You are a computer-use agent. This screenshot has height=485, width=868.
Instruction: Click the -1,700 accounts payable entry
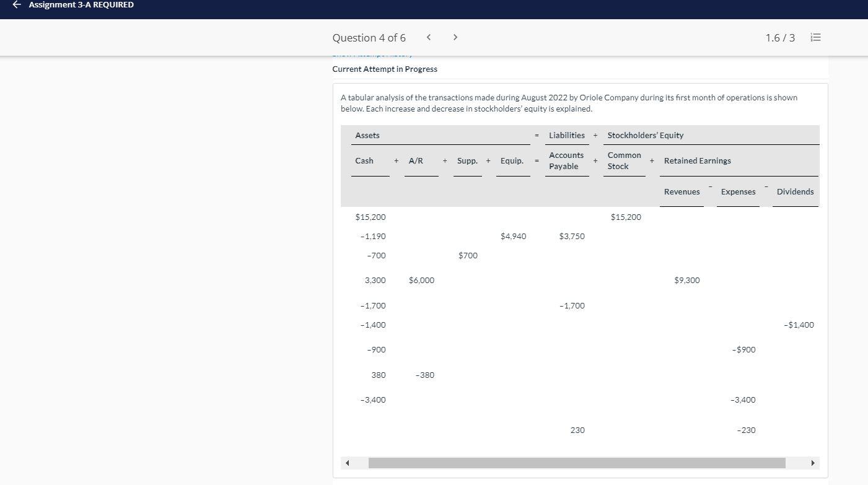[x=572, y=305]
